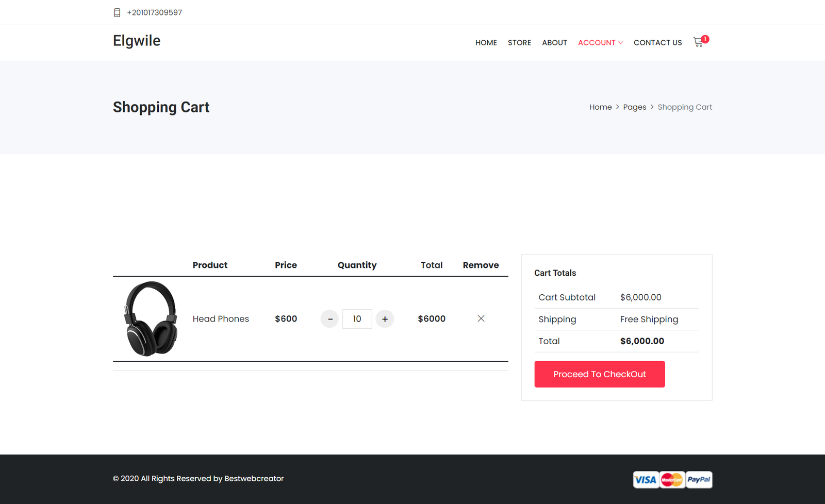Click the Elgwile site logo
Image resolution: width=825 pixels, height=504 pixels.
(137, 41)
